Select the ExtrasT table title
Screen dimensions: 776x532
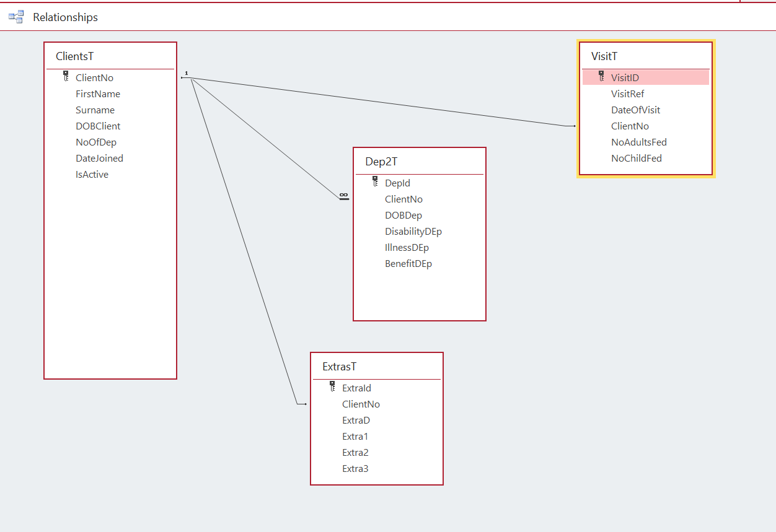point(340,367)
